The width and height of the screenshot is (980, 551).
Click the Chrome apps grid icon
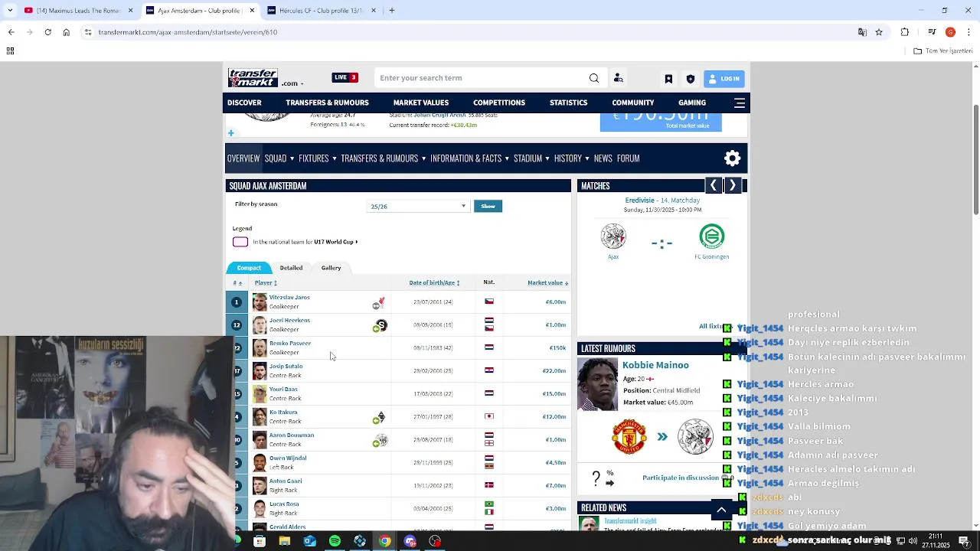pos(10,51)
